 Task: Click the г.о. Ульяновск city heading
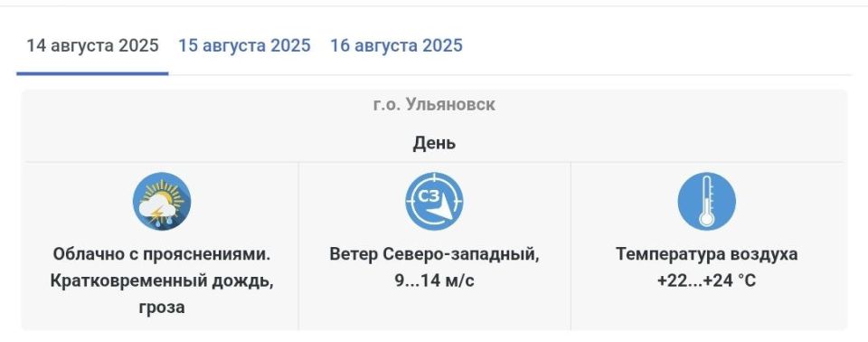[434, 104]
